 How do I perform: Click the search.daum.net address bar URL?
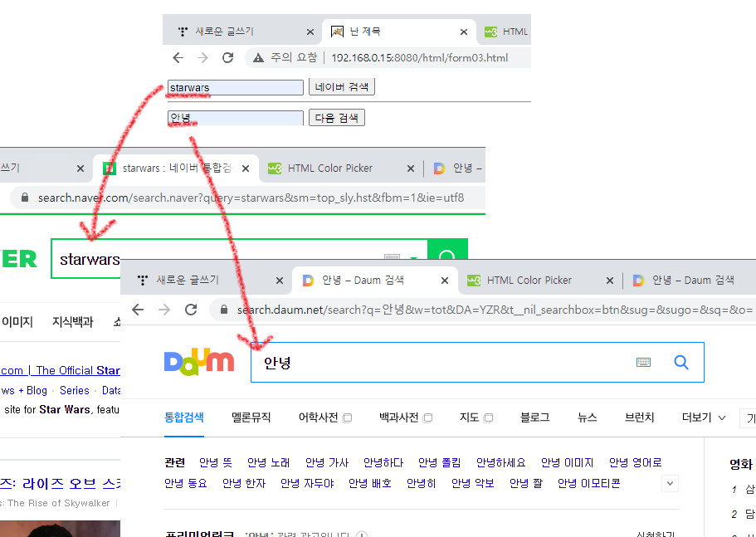(495, 310)
